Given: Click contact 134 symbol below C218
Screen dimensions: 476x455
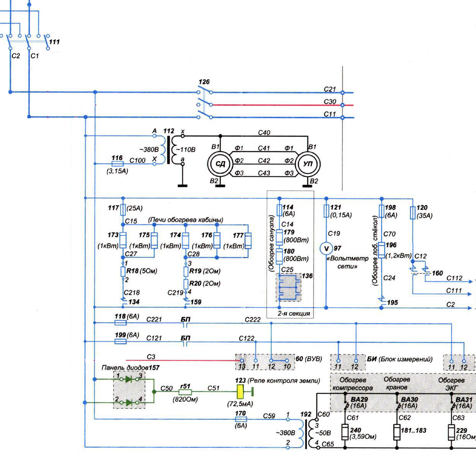Looking at the screenshot, I should coord(123,302).
